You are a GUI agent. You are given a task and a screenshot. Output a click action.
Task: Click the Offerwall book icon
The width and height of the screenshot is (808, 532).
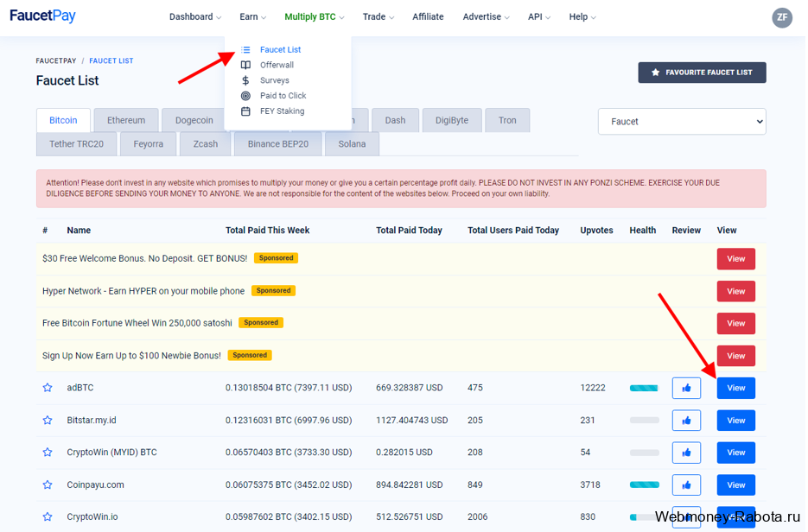coord(245,65)
